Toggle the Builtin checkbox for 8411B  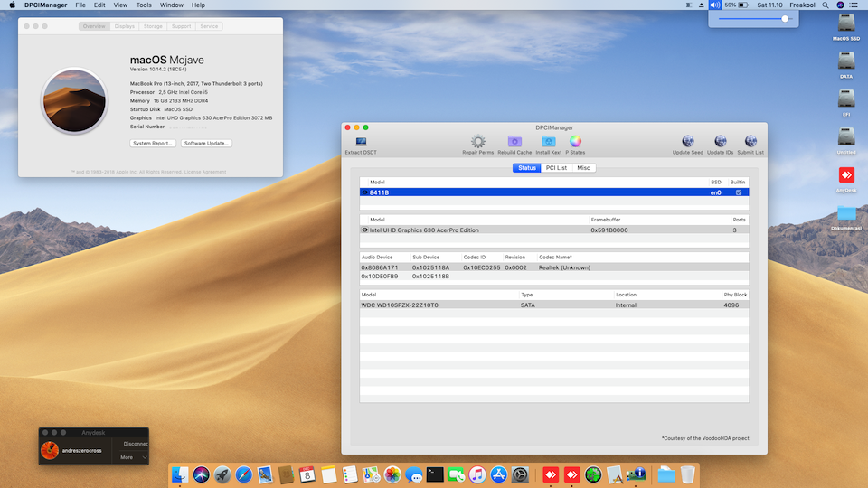tap(739, 192)
